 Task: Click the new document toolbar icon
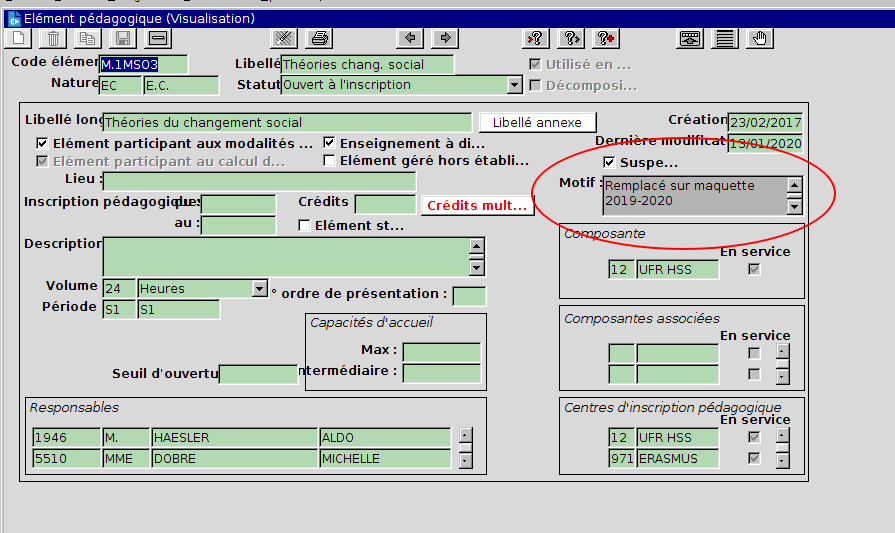[x=20, y=39]
